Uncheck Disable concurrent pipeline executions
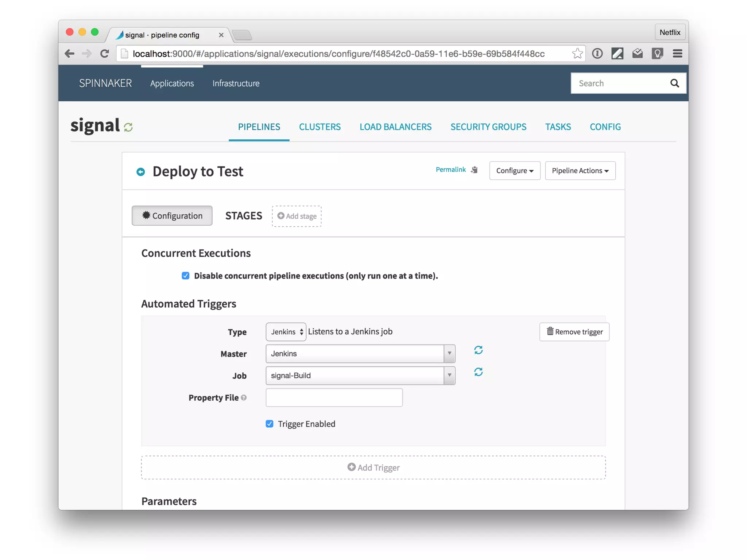This screenshot has width=747, height=560. [x=186, y=276]
